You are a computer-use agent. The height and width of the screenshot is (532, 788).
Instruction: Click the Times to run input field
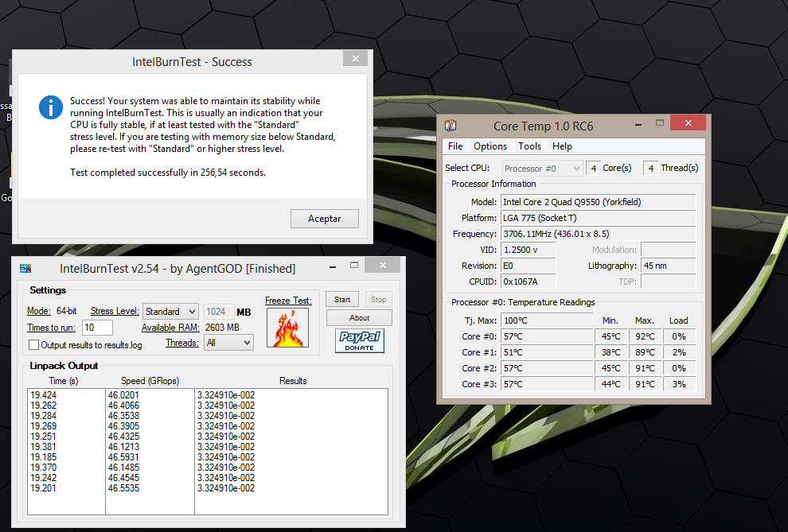pos(96,328)
